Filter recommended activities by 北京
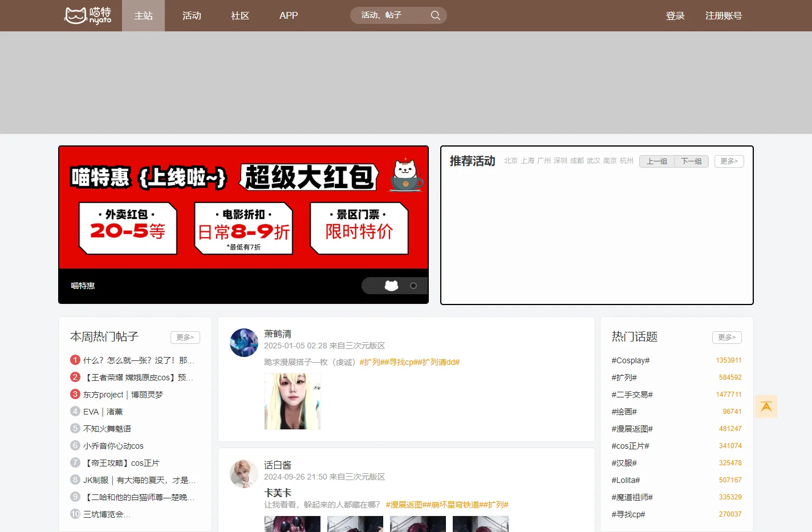Viewport: 812px width, 532px height. pyautogui.click(x=511, y=161)
